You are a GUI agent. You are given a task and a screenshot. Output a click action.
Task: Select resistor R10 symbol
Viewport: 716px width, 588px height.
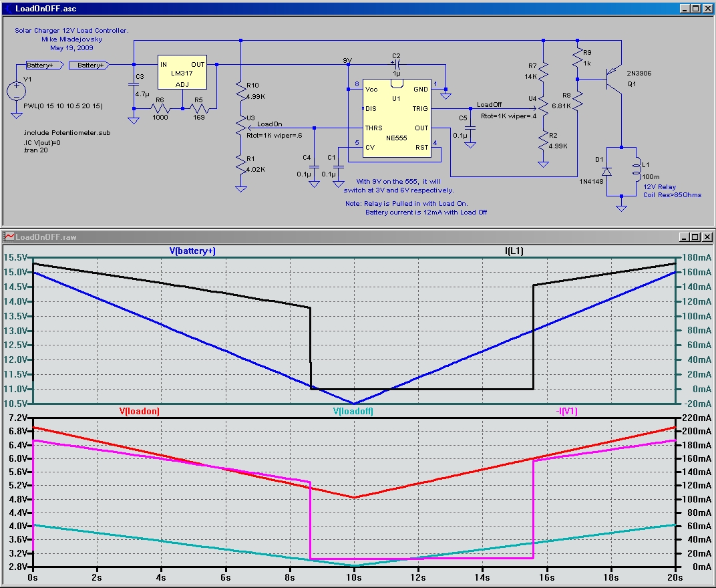tap(240, 90)
